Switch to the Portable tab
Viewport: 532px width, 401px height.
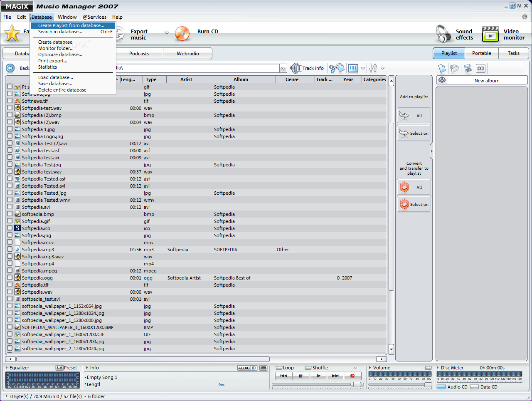pos(481,53)
